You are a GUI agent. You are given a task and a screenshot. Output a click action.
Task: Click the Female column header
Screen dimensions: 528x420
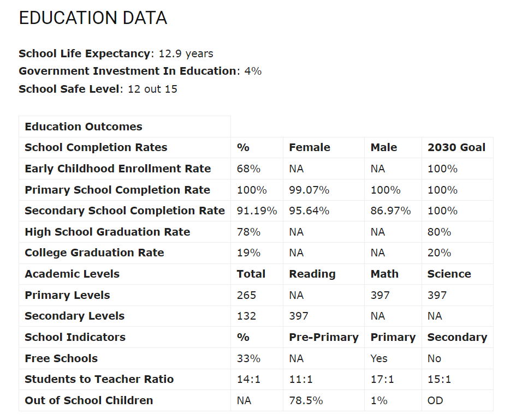click(x=310, y=147)
